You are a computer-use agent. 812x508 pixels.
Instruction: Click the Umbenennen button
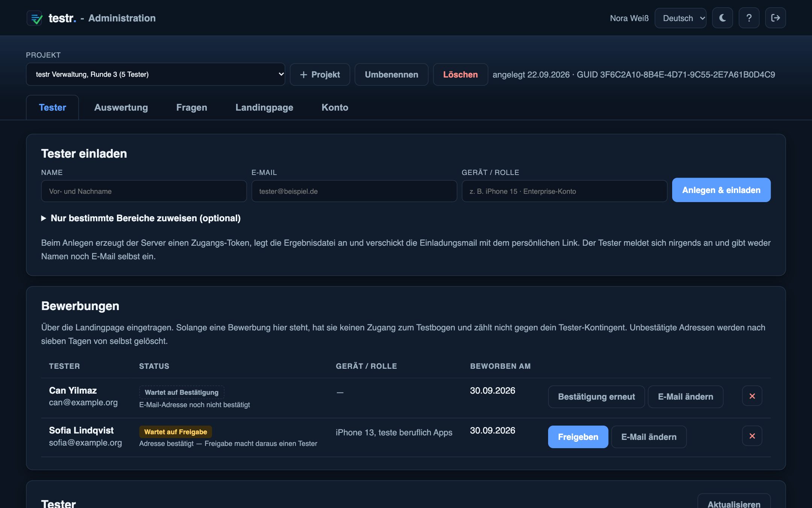(x=391, y=75)
